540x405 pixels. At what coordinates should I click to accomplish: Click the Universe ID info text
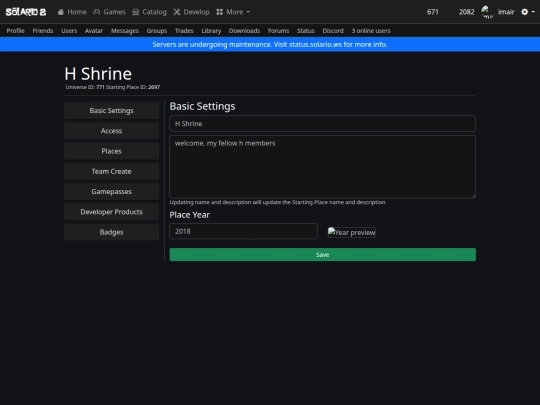click(113, 87)
